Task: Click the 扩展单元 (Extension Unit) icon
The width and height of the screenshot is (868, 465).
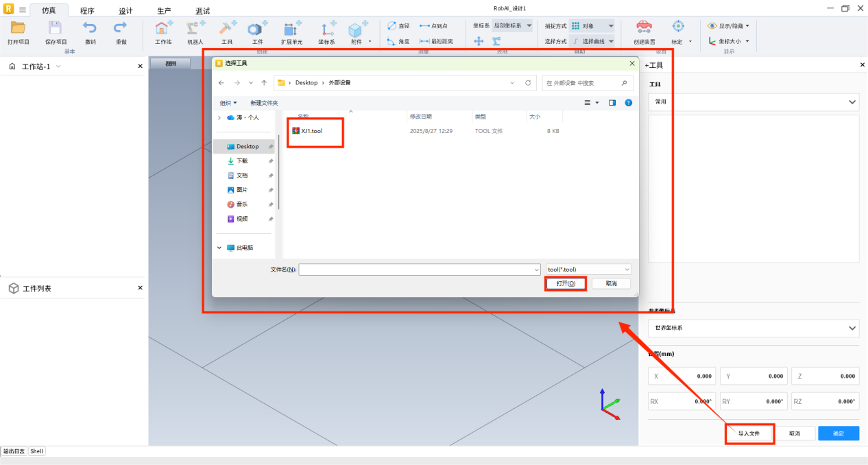Action: tap(291, 28)
